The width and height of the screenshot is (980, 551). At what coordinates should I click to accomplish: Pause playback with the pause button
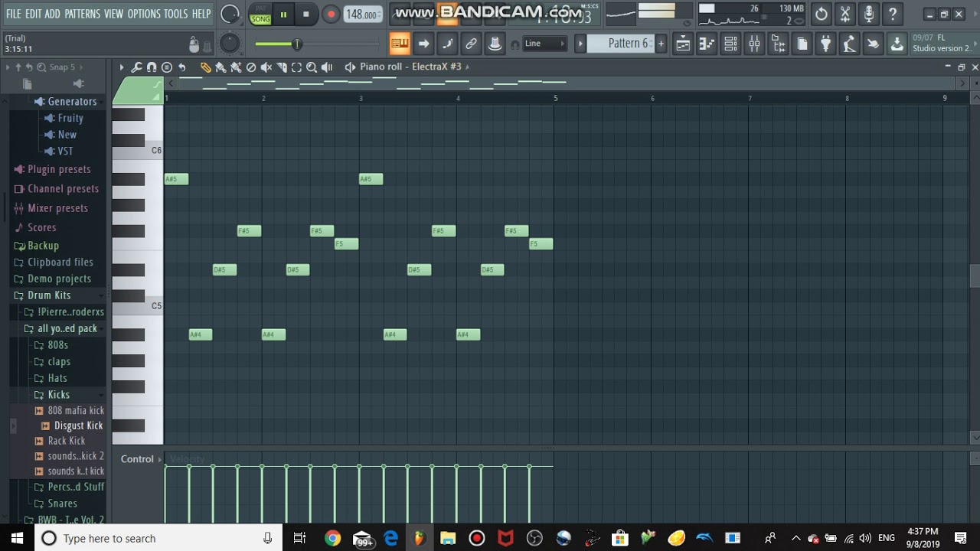point(283,14)
